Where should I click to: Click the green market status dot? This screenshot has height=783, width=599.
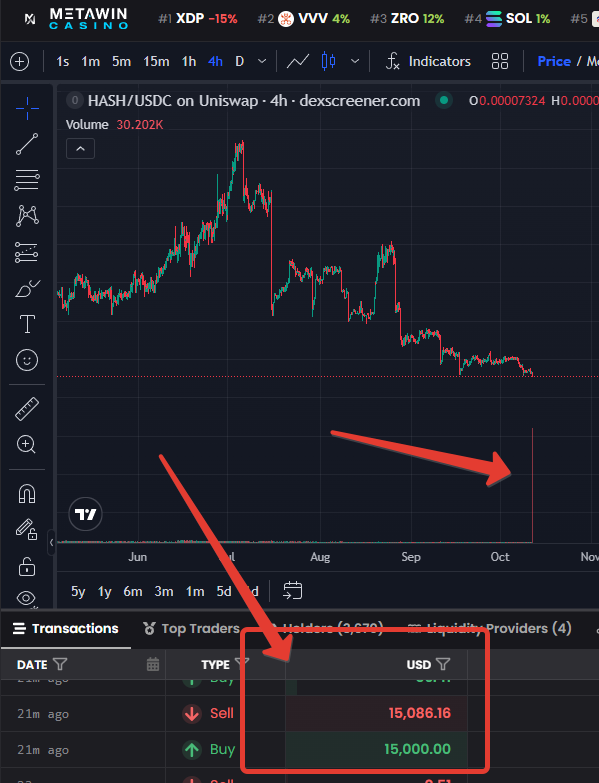[x=443, y=100]
